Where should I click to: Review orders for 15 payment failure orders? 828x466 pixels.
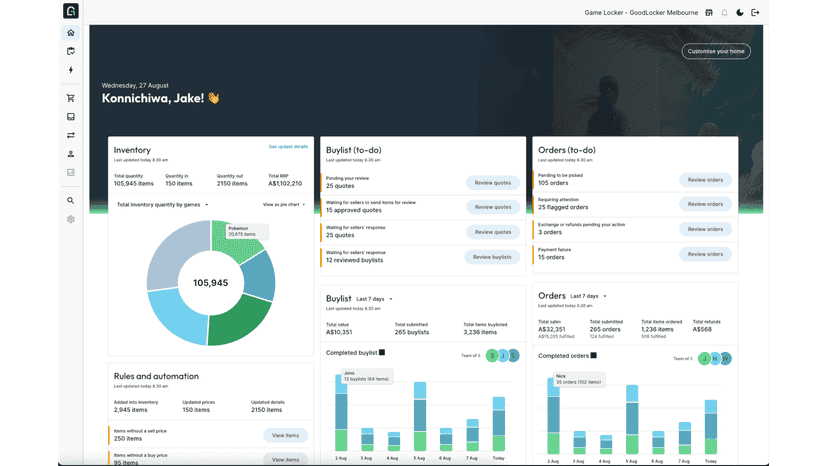coord(705,254)
